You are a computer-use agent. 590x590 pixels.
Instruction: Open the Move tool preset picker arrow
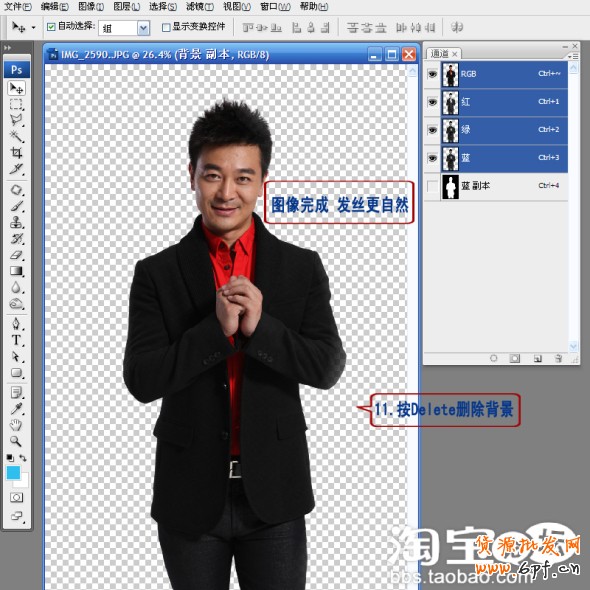coord(33,27)
